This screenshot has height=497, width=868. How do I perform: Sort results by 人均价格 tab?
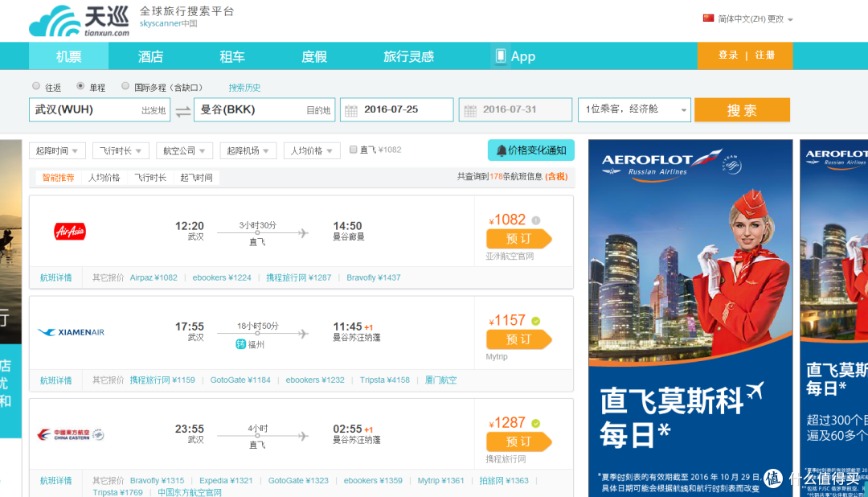(104, 177)
